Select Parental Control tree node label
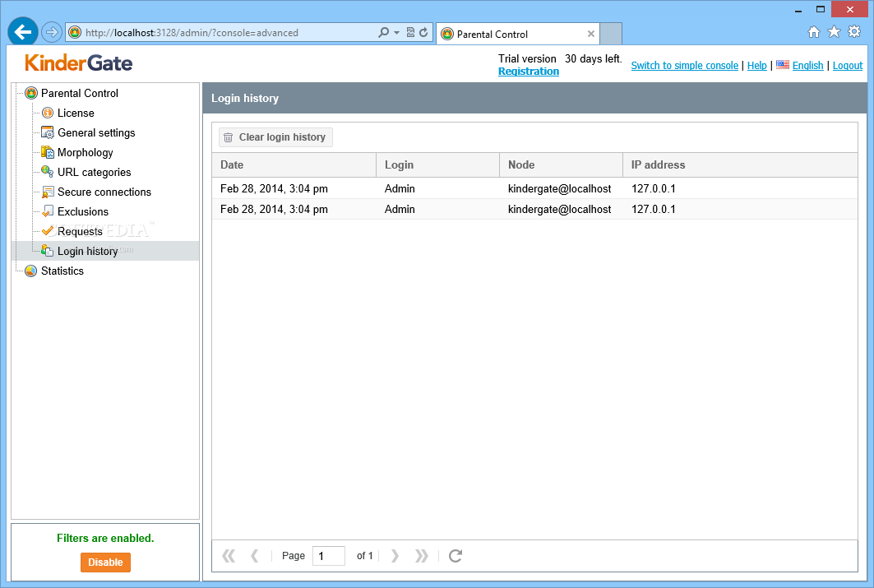Image resolution: width=874 pixels, height=588 pixels. coord(80,93)
